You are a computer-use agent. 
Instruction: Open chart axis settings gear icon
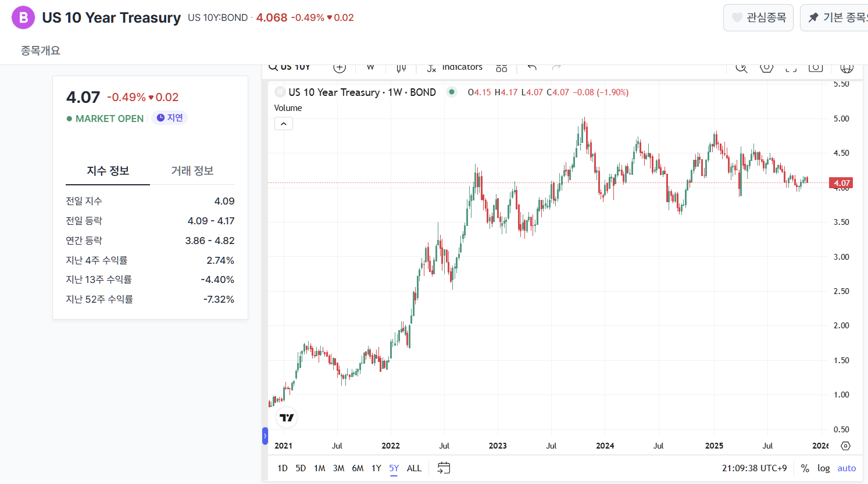pyautogui.click(x=845, y=446)
